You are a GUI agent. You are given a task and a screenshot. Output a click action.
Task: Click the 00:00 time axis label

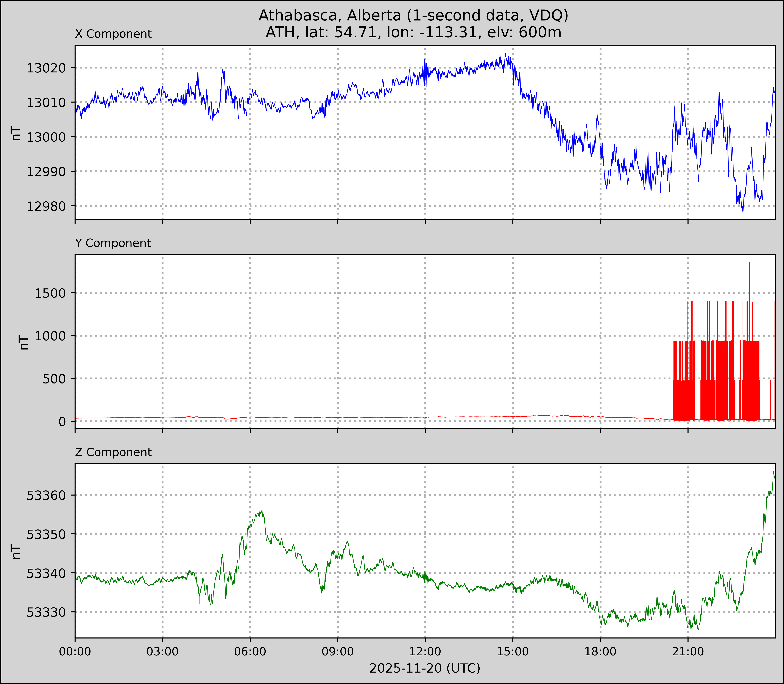(x=75, y=652)
